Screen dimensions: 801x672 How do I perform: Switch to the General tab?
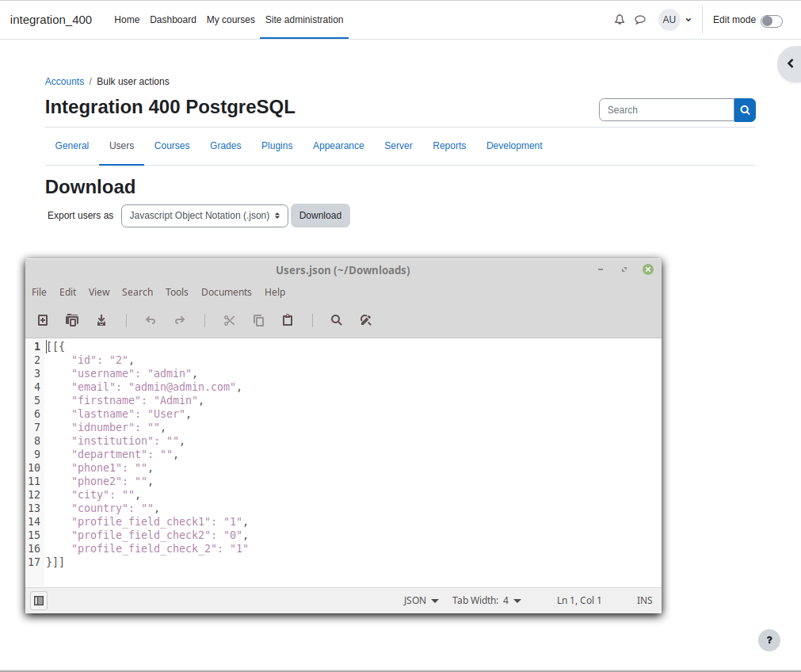72,146
